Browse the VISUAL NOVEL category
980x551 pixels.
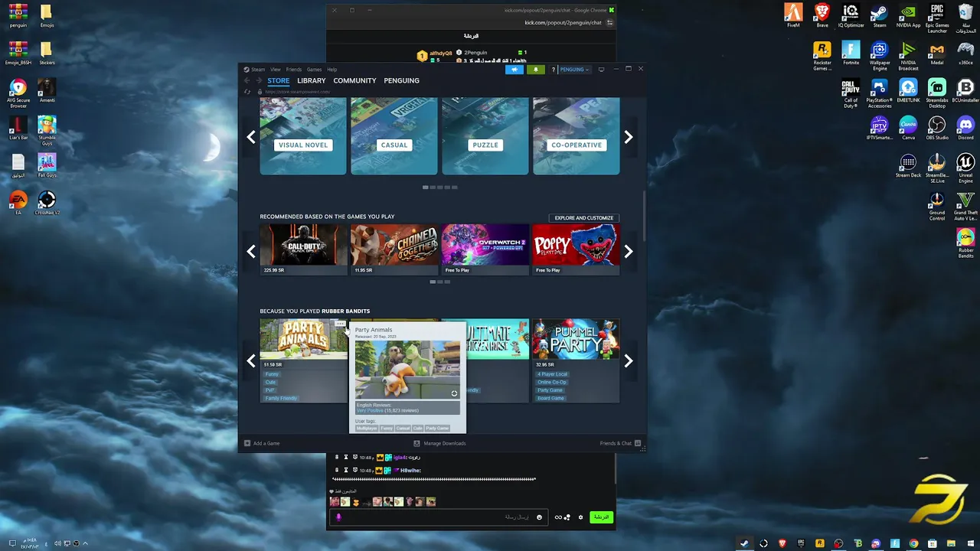tap(303, 136)
